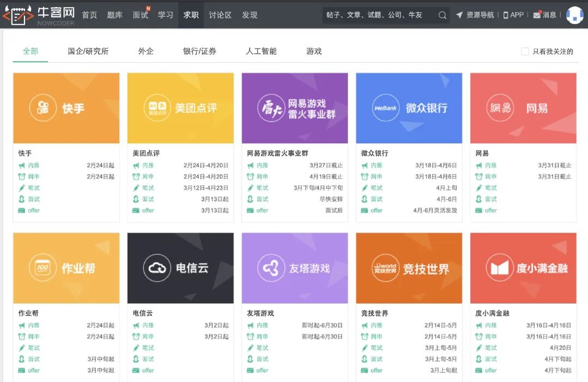
Task: Click the APP phone icon
Action: (x=505, y=15)
